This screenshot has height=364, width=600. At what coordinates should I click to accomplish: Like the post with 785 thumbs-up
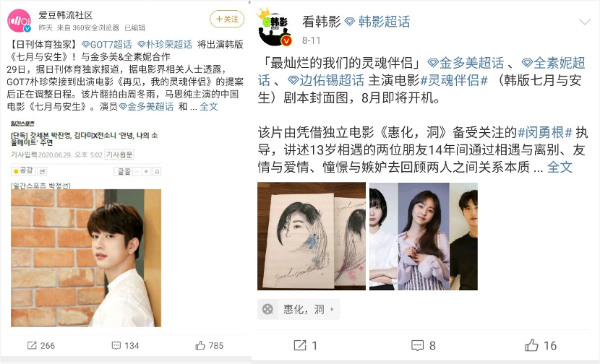click(200, 346)
